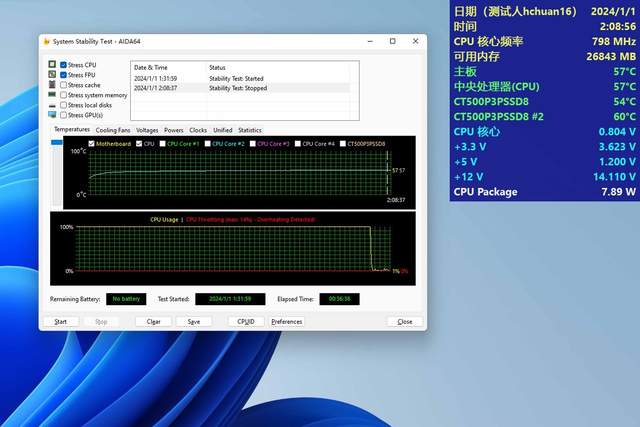Click the 可用内存 26843 MB row
Viewport: 640px width, 427px height.
click(544, 56)
